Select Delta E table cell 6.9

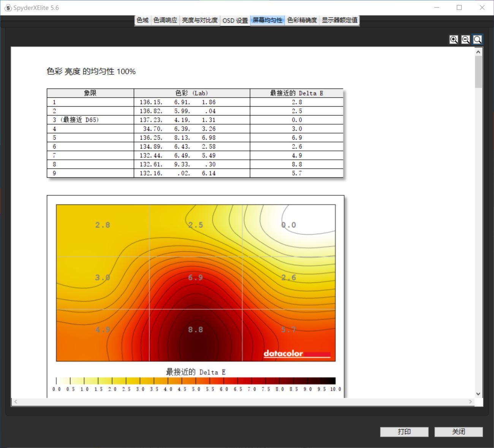297,138
